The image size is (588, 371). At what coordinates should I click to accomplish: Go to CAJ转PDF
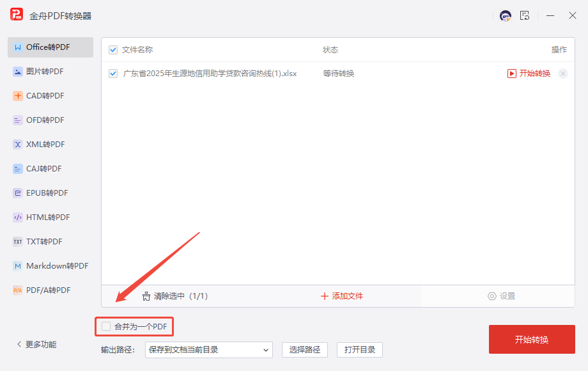50,169
